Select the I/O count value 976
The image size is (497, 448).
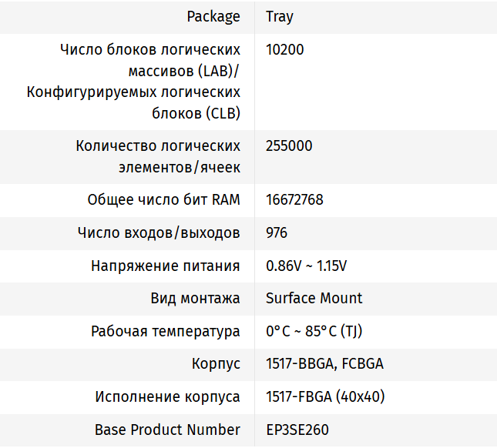[x=277, y=232]
